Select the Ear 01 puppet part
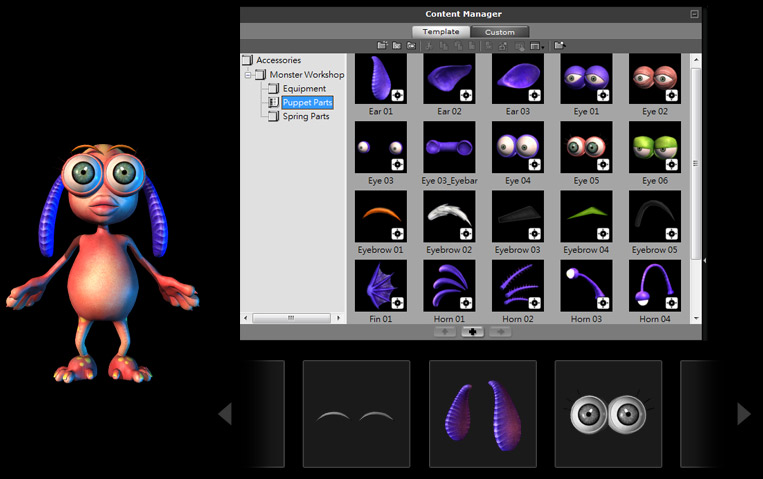The image size is (763, 479). pos(381,79)
